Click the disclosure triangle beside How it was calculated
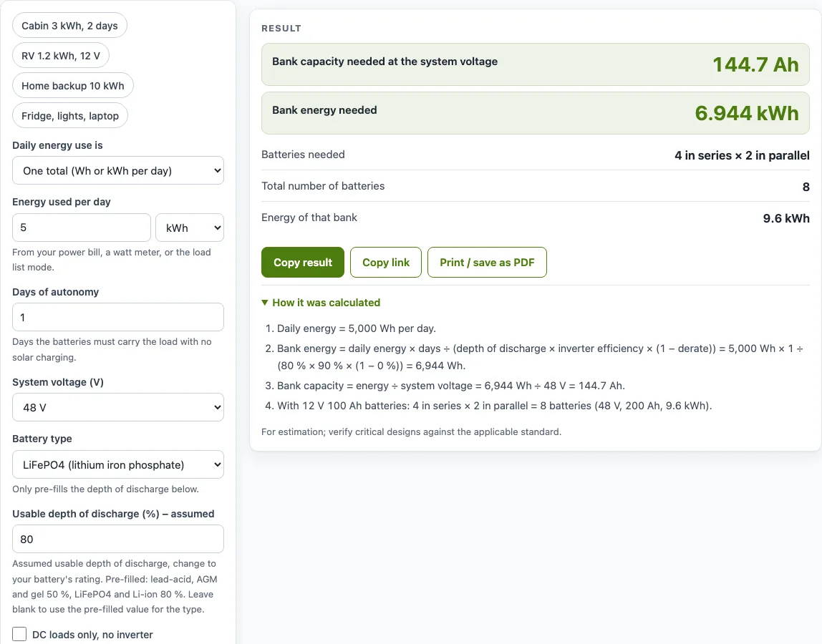Image resolution: width=822 pixels, height=644 pixels. (x=265, y=303)
